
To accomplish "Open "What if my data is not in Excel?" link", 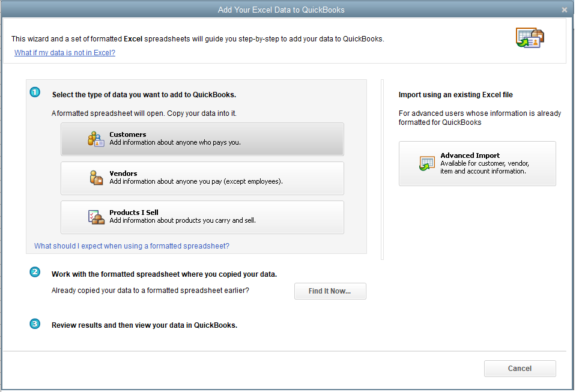I will coord(65,53).
